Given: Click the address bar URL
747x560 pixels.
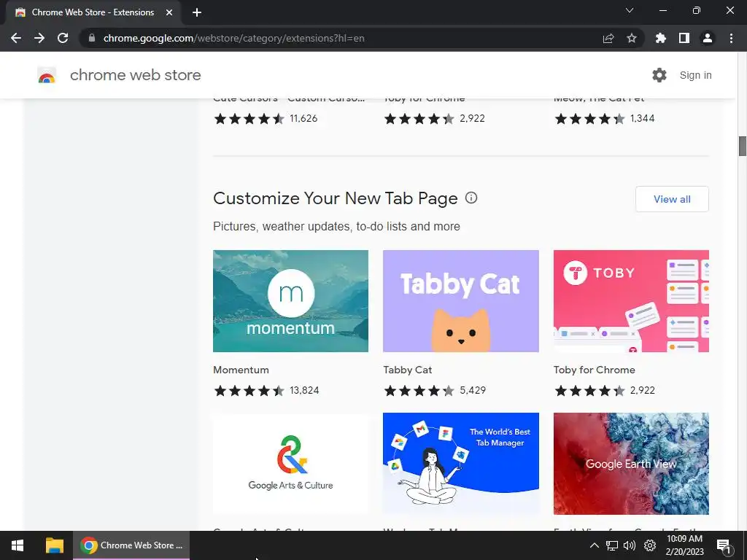Looking at the screenshot, I should click(234, 38).
